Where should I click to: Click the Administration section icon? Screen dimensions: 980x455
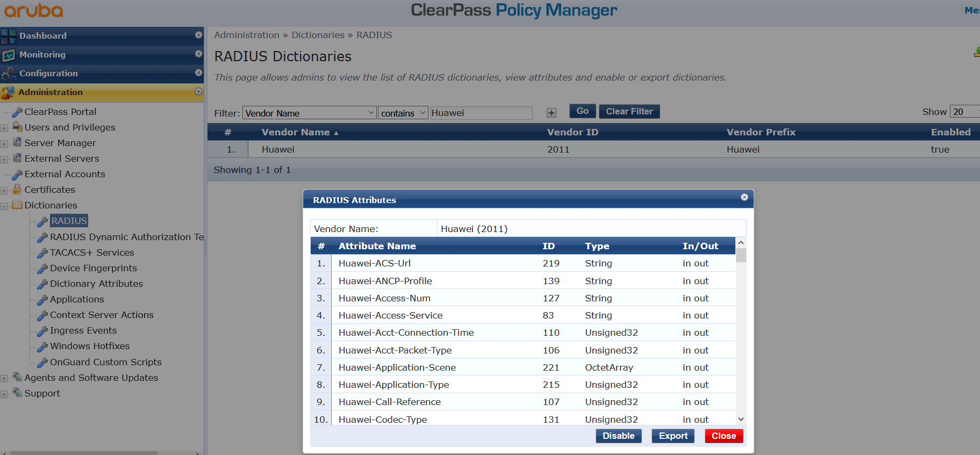[8, 92]
